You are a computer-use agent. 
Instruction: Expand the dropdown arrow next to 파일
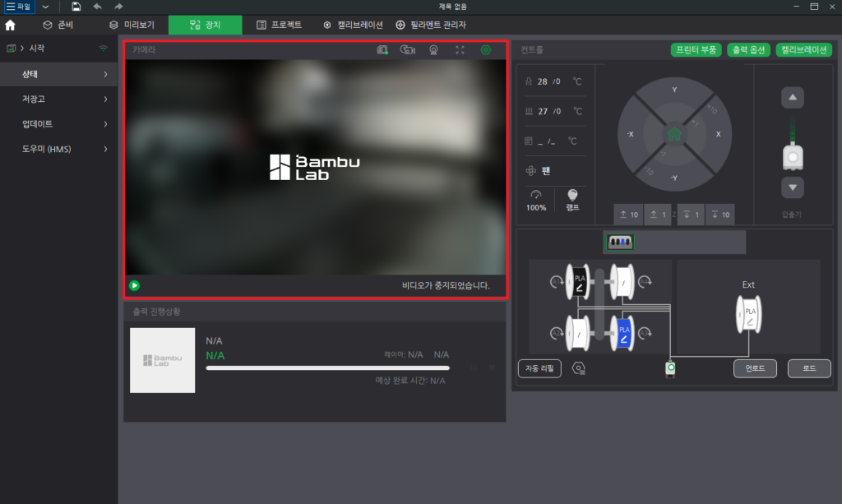coord(46,7)
